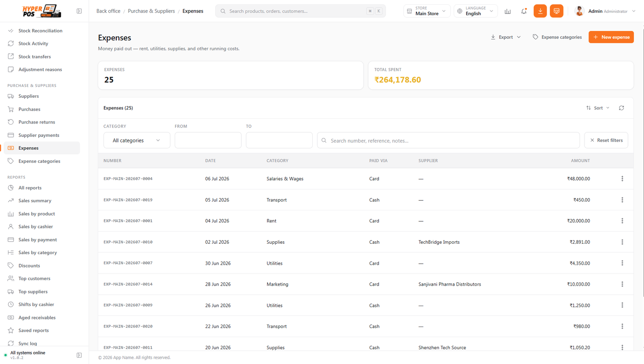Click the global search field

300,11
